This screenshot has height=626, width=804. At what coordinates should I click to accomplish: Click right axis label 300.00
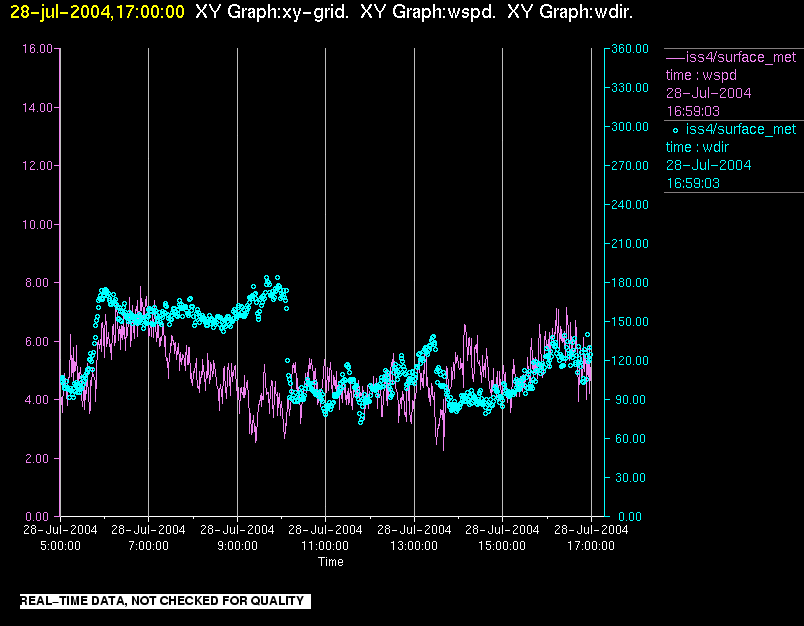(x=630, y=127)
